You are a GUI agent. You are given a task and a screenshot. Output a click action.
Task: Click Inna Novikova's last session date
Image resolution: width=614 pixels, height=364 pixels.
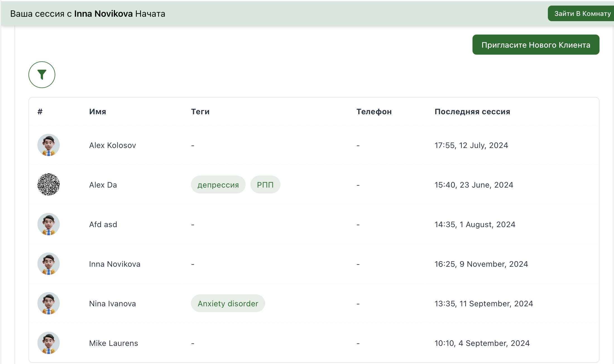point(481,264)
